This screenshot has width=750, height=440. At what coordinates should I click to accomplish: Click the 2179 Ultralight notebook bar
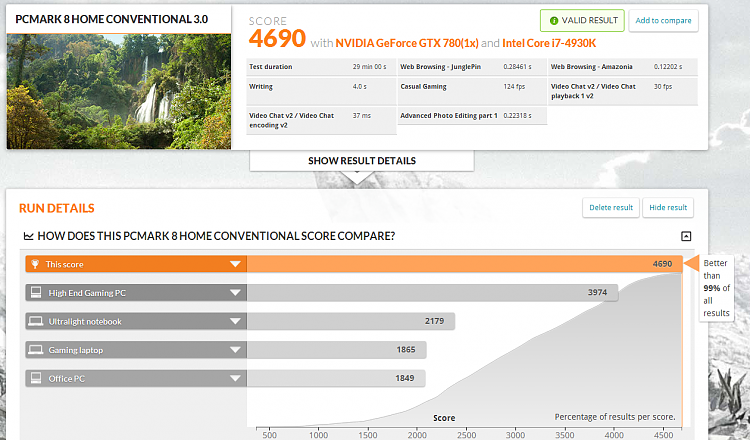[351, 321]
